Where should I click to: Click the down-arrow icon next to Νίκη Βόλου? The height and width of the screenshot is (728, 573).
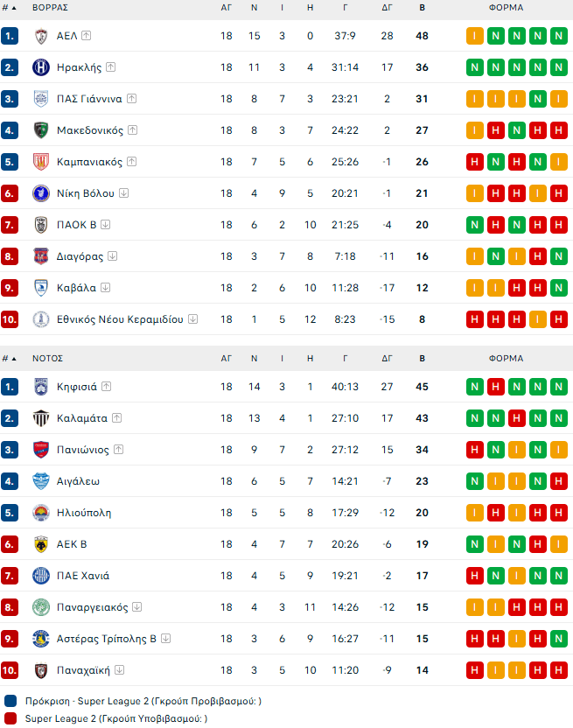click(x=123, y=193)
